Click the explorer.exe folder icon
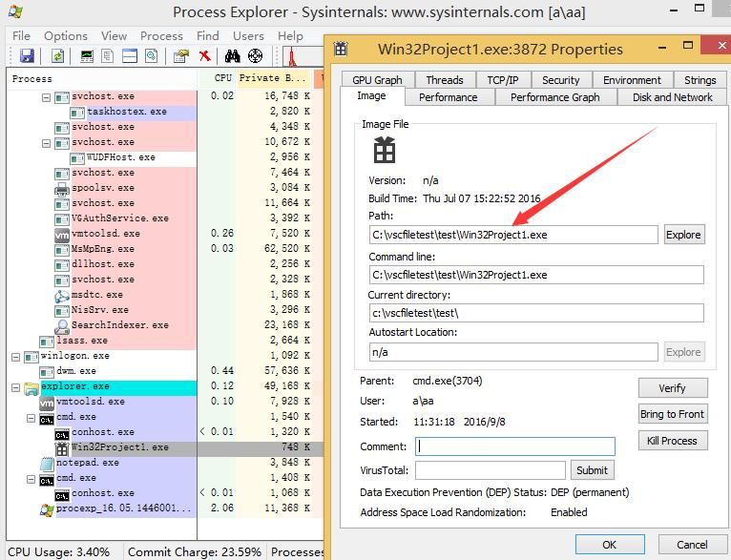Screen dimensions: 731x560 coord(31,387)
